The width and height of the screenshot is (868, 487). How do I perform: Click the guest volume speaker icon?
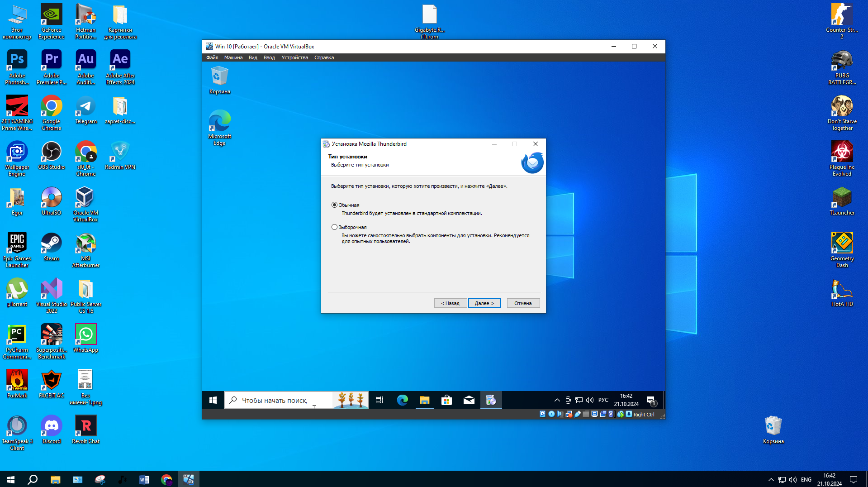coord(590,400)
